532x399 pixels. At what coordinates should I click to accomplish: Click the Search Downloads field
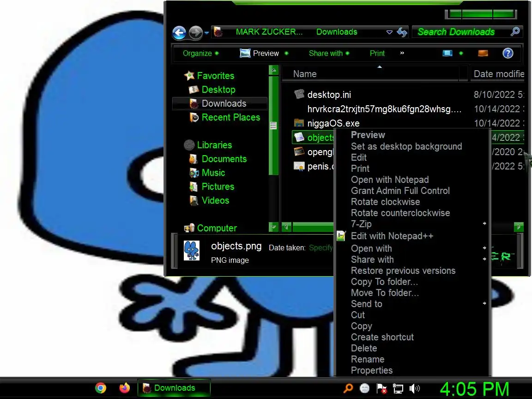(461, 32)
